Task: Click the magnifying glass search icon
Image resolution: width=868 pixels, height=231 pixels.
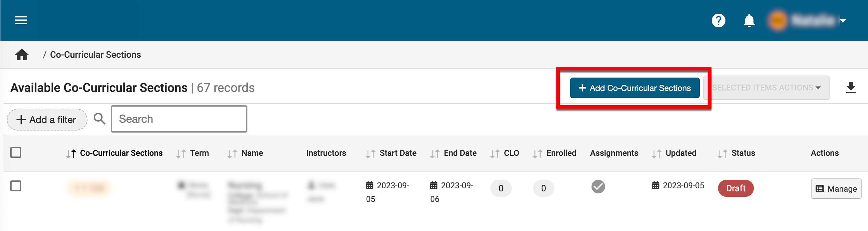Action: click(99, 119)
